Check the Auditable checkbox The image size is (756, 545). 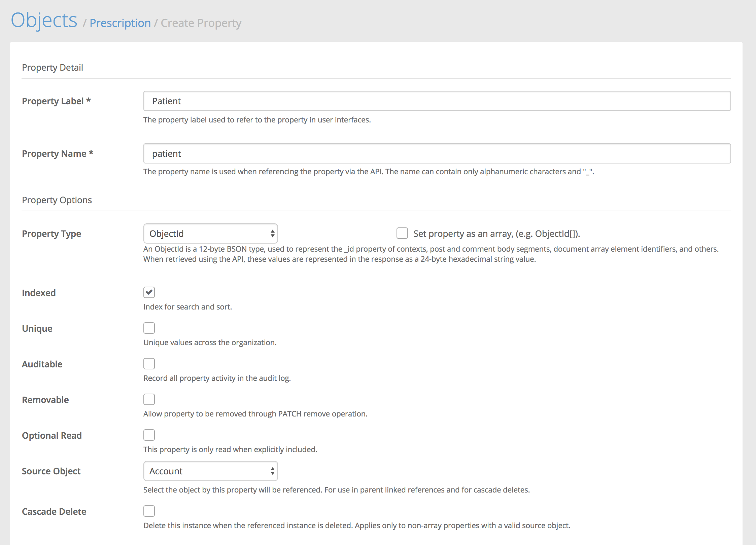click(x=149, y=364)
